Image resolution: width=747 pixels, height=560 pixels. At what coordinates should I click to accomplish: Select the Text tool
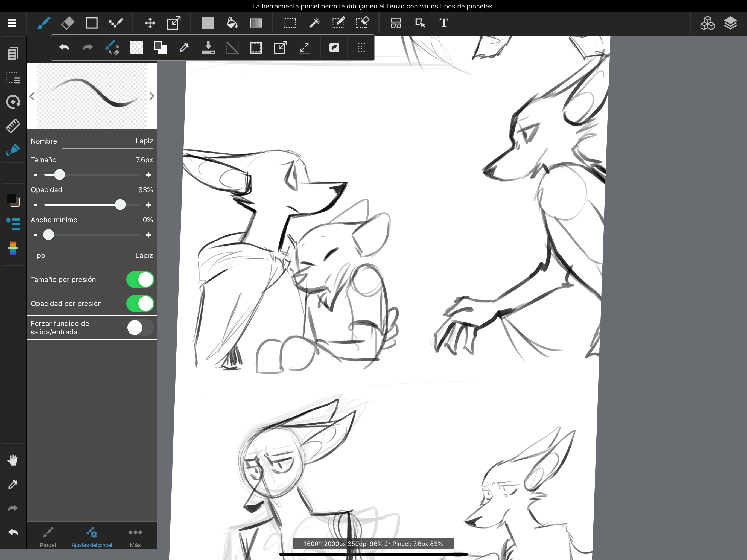pyautogui.click(x=444, y=23)
